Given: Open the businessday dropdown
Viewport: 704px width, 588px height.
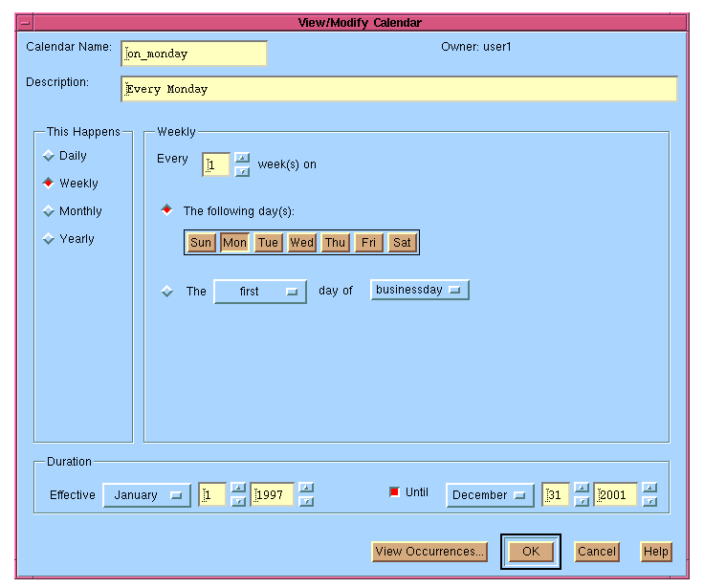Looking at the screenshot, I should [420, 290].
